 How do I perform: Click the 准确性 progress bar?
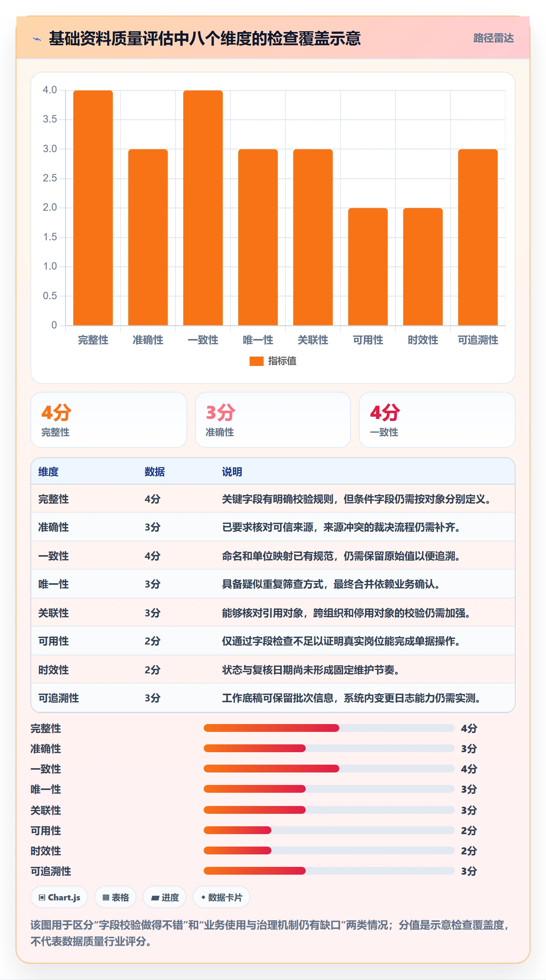(329, 748)
